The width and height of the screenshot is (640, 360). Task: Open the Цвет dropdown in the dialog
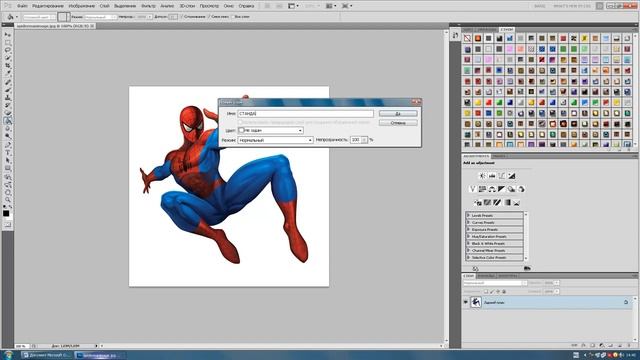click(271, 130)
